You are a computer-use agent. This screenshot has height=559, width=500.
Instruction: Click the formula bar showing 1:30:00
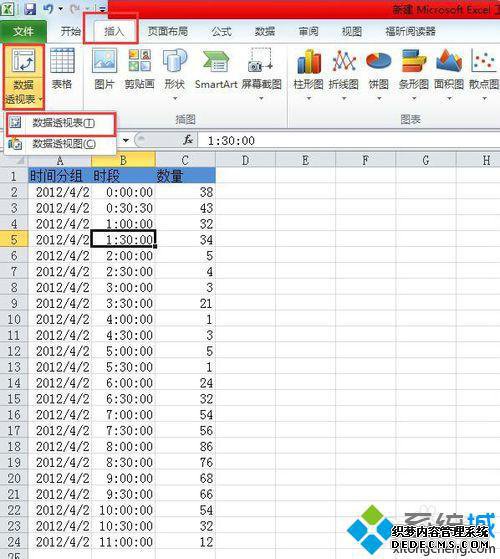(x=349, y=140)
